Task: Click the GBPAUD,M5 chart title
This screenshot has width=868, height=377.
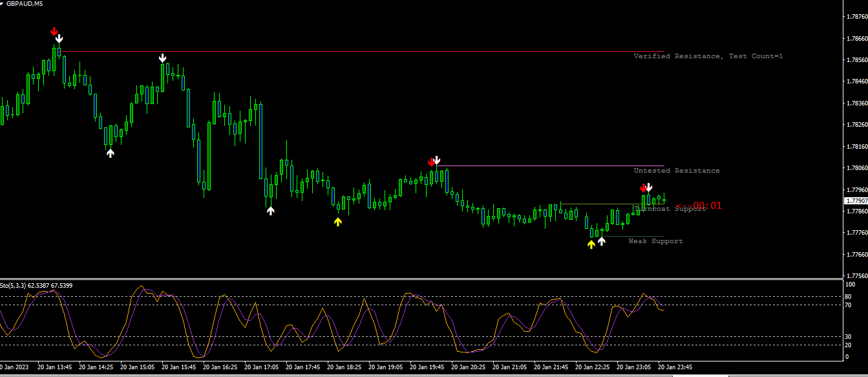Action: tap(25, 3)
